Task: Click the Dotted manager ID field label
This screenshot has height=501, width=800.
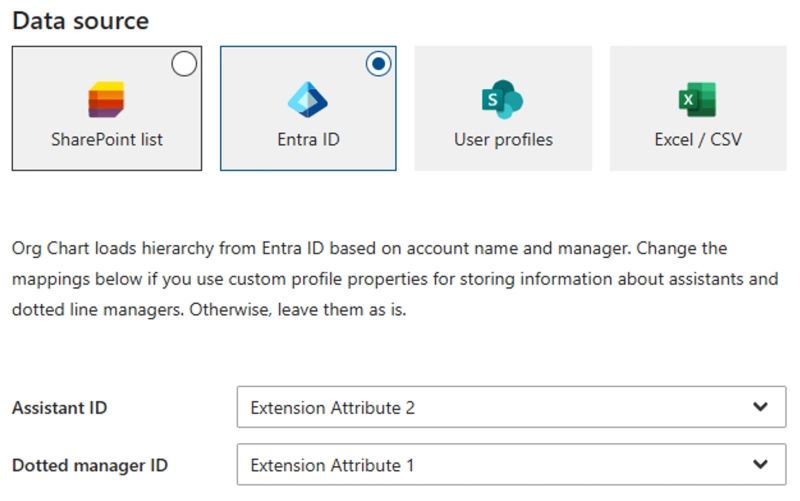Action: coord(90,466)
